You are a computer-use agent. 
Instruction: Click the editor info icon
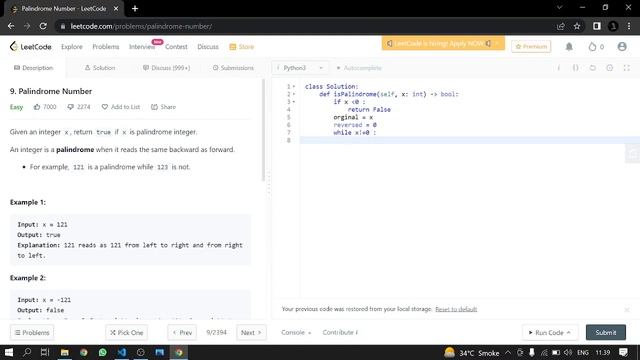click(559, 68)
